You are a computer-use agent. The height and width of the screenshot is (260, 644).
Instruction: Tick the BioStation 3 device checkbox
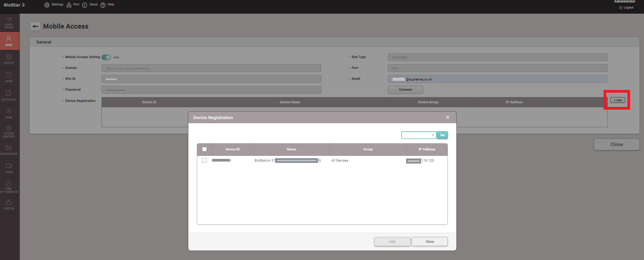[204, 161]
